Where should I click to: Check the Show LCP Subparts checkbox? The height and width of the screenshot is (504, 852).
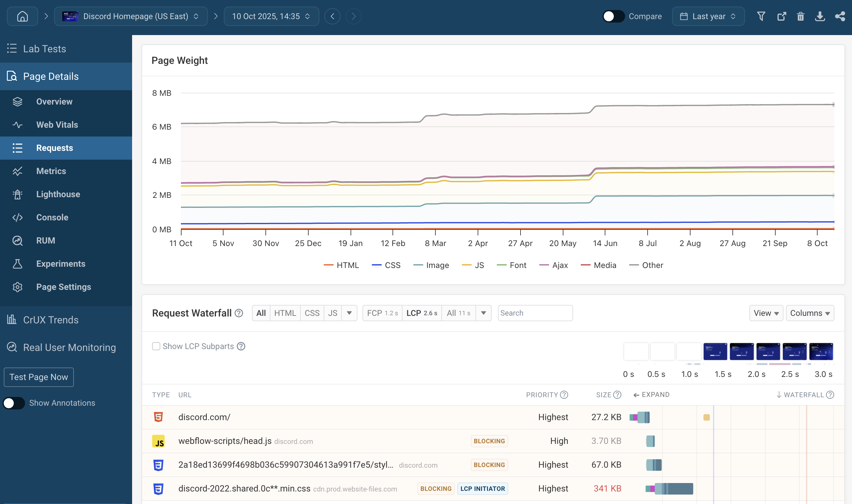point(156,346)
